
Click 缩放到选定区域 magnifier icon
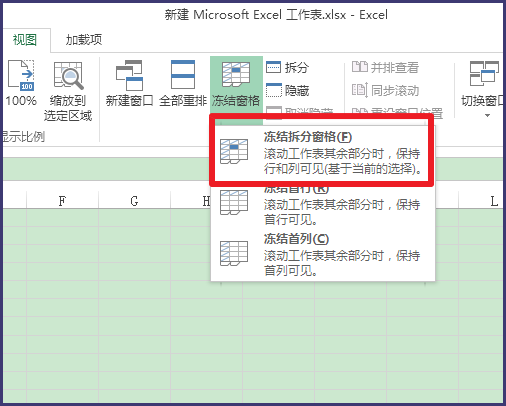coord(68,75)
